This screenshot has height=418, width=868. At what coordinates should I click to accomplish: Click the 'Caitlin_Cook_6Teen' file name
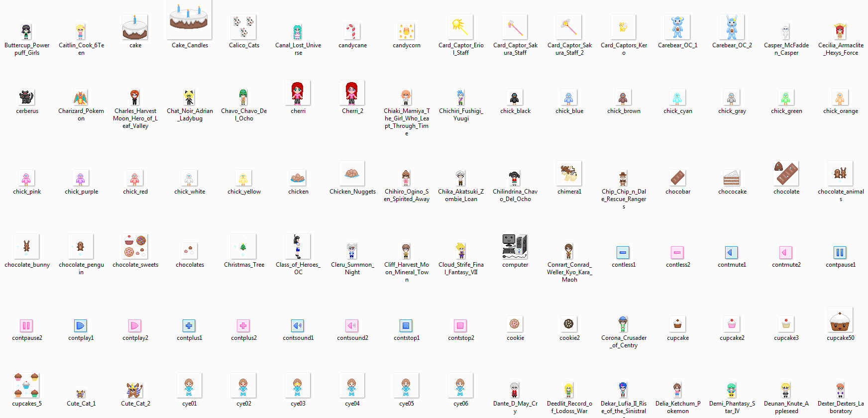(x=81, y=49)
